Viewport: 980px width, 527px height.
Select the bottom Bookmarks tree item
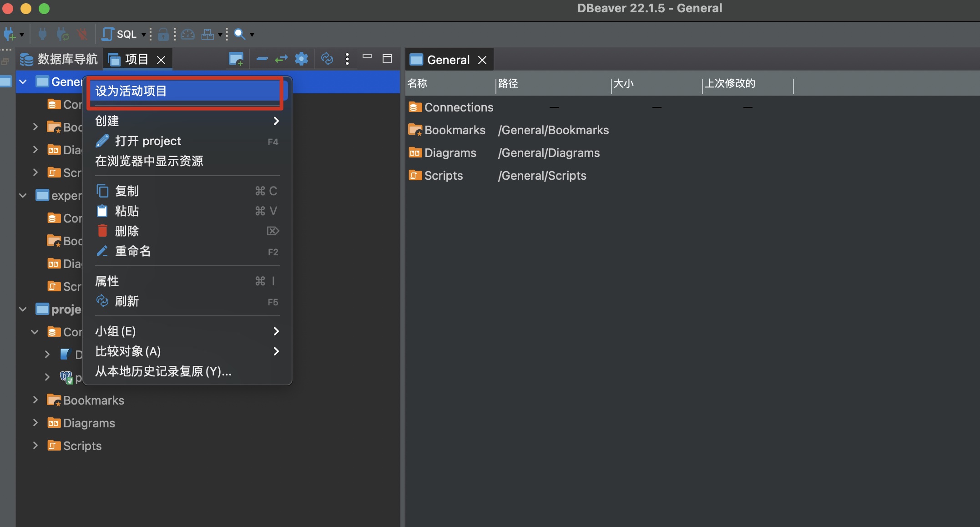click(x=86, y=400)
